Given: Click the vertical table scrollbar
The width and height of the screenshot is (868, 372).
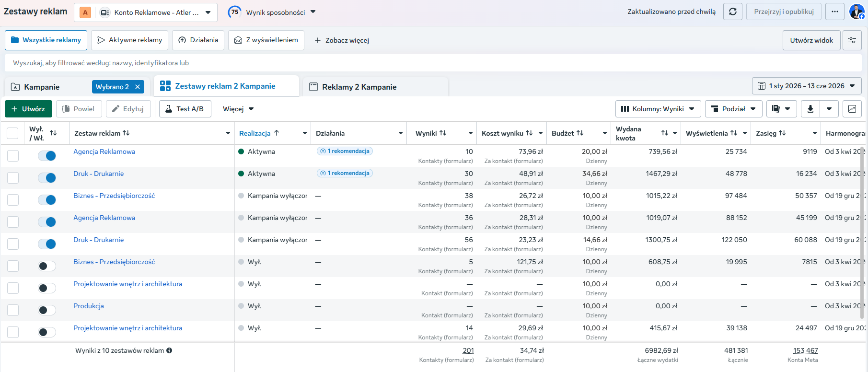Looking at the screenshot, I should pos(863,232).
